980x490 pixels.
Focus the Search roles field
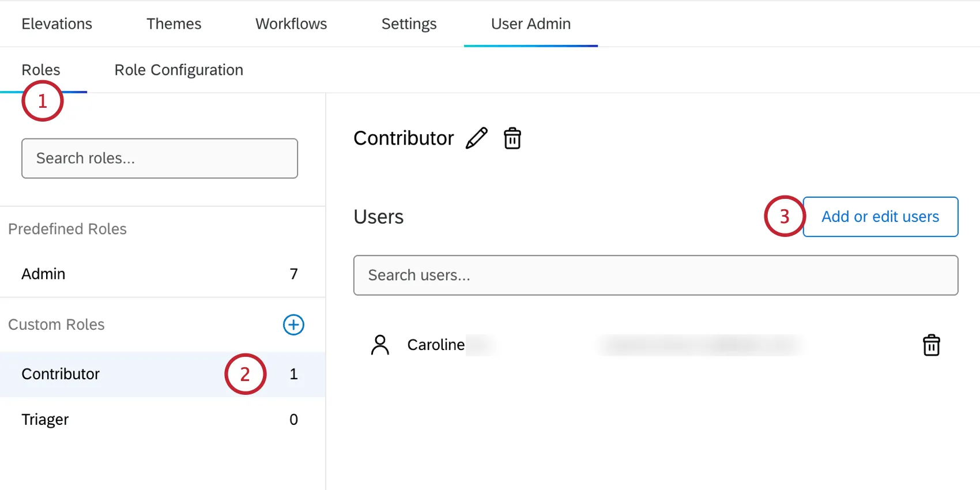pyautogui.click(x=160, y=159)
